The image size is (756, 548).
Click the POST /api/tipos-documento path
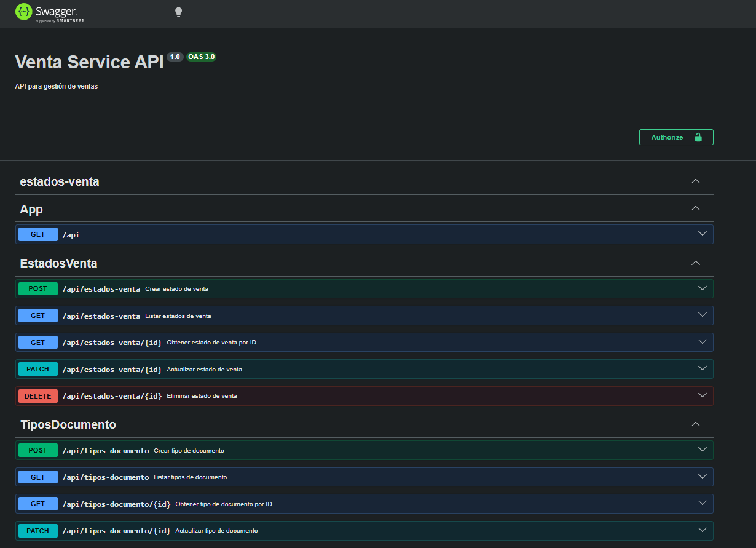pyautogui.click(x=106, y=451)
